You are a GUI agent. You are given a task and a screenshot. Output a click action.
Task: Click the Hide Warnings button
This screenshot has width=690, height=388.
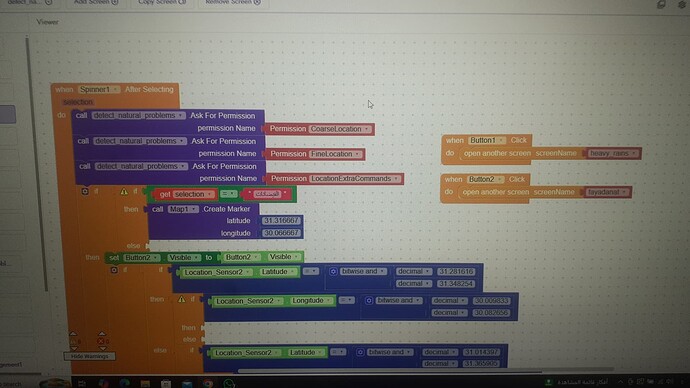(x=89, y=356)
